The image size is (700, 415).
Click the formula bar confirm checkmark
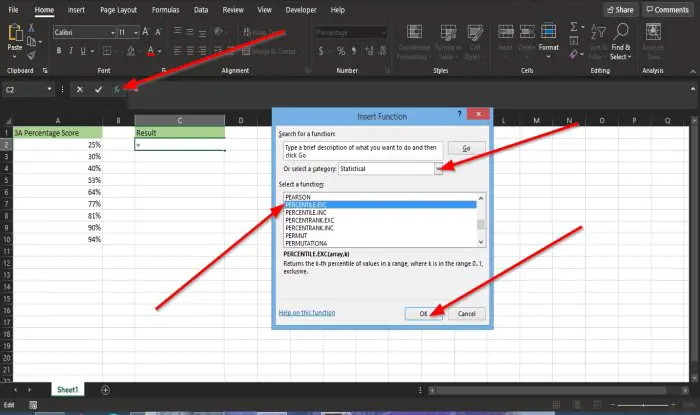tap(98, 90)
